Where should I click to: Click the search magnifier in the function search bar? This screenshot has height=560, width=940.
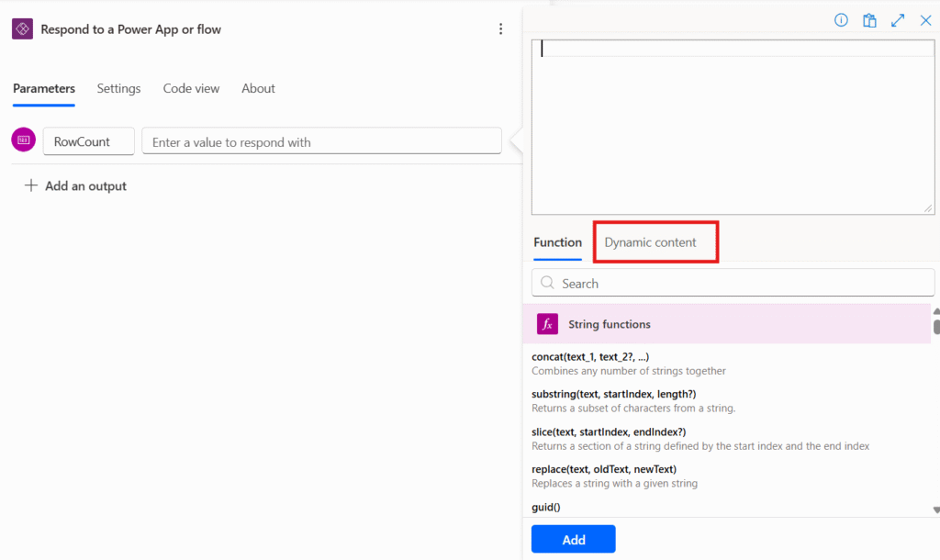(548, 283)
